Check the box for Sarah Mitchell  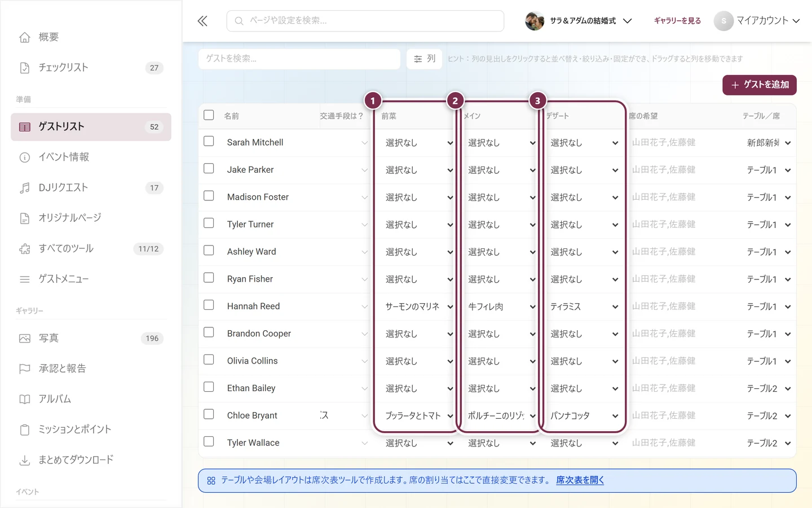click(x=209, y=141)
